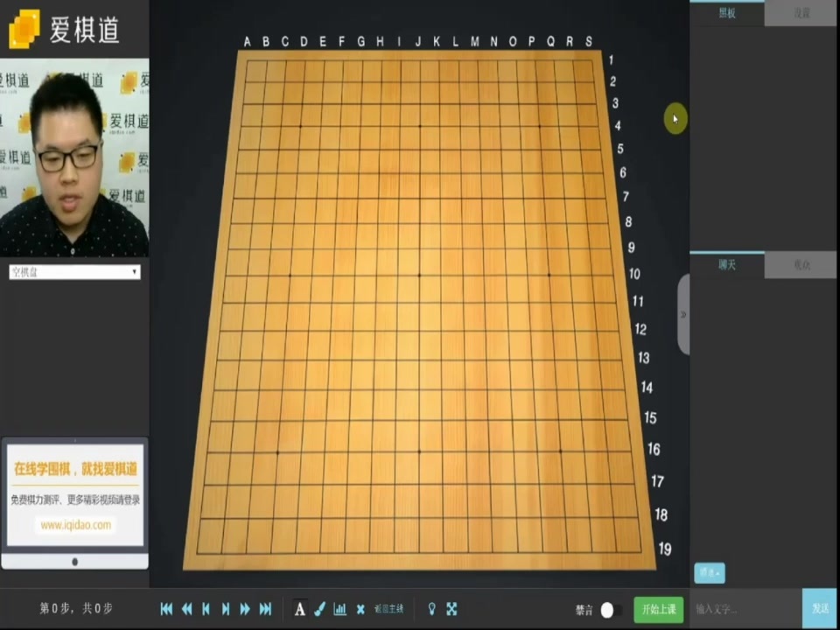Expand the small blue dropdown above the chat input
Viewport: 840px width, 630px height.
click(x=709, y=573)
